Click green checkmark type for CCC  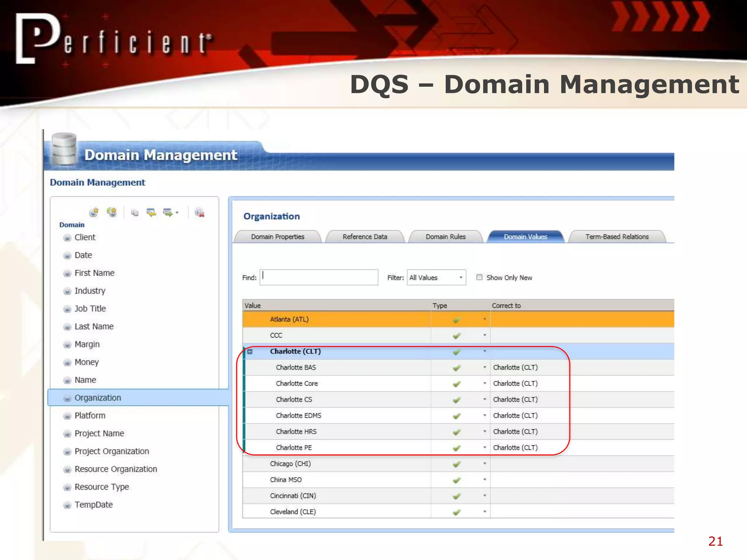pyautogui.click(x=457, y=336)
